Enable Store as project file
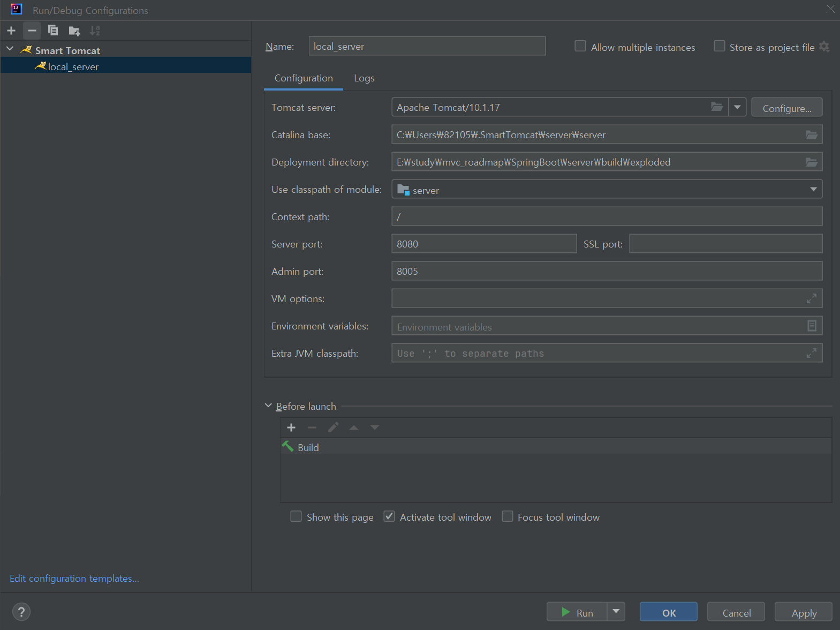The image size is (840, 630). [x=720, y=46]
